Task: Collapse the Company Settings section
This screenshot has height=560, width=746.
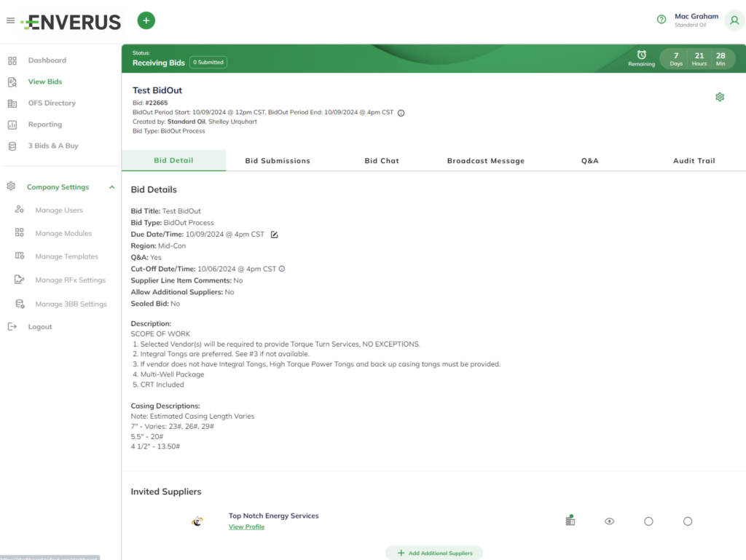Action: click(111, 186)
